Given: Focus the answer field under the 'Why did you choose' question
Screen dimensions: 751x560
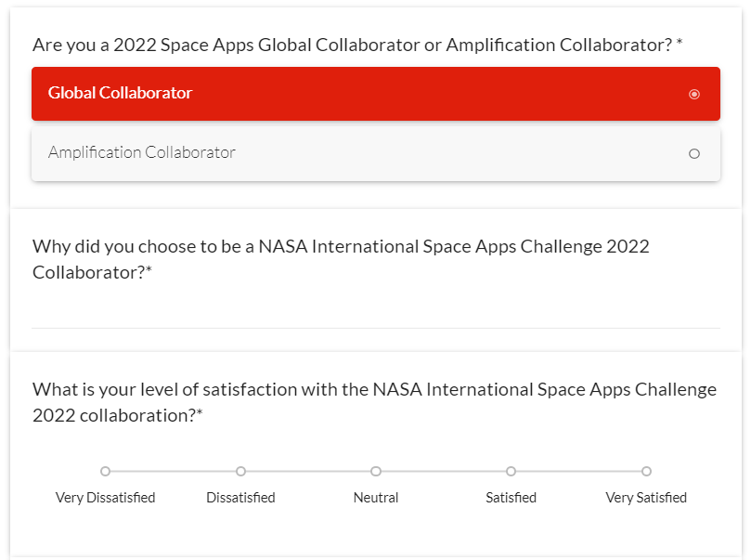Looking at the screenshot, I should (x=375, y=312).
